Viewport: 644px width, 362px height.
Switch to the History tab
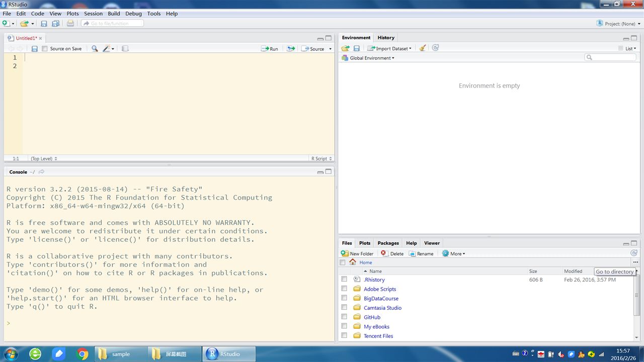(x=386, y=38)
